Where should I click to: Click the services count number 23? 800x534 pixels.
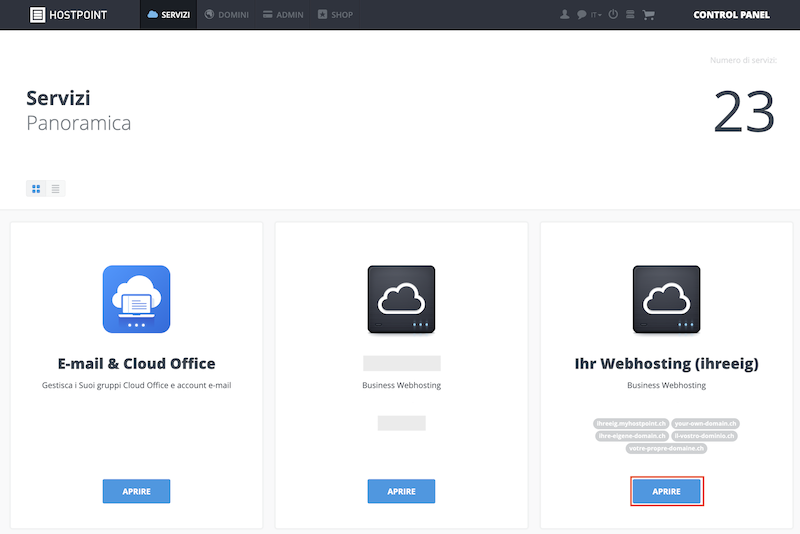744,111
